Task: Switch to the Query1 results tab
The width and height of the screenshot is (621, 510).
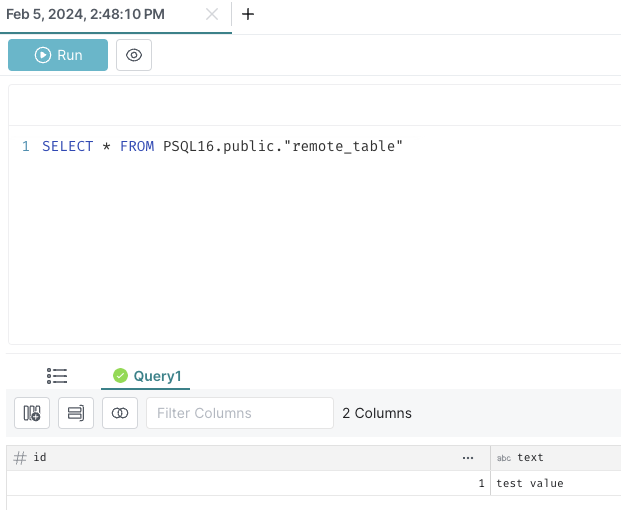Action: pos(145,376)
